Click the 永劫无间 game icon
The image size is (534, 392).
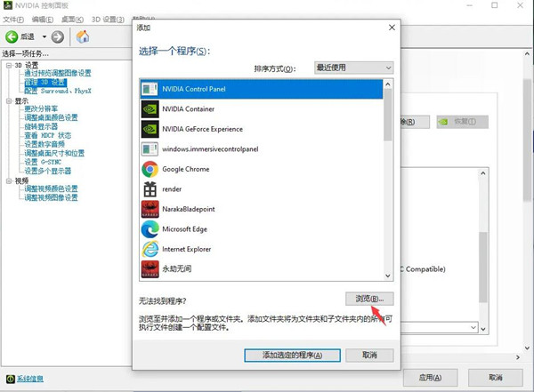[x=150, y=269]
